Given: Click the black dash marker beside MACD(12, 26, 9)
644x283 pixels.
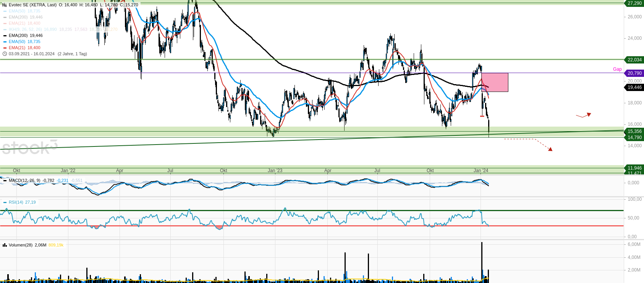Looking at the screenshot, I should tap(5, 181).
